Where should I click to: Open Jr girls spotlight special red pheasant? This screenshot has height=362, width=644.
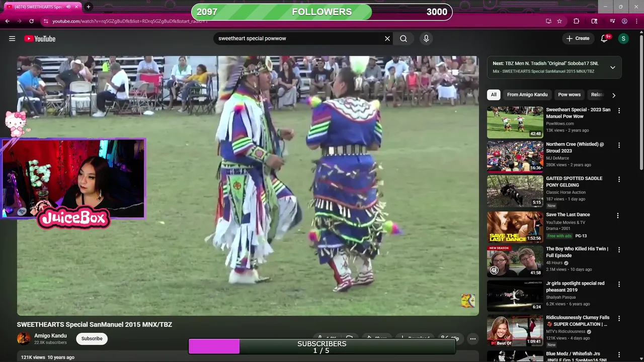click(575, 287)
